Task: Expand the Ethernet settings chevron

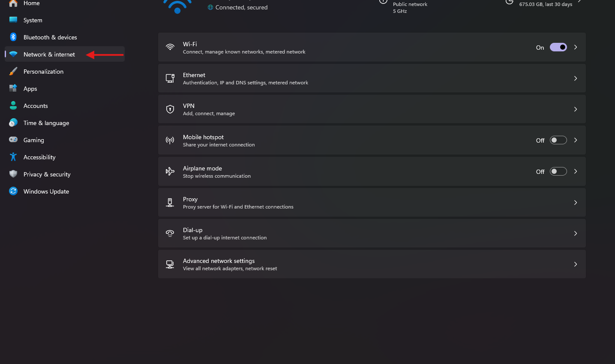Action: click(575, 78)
